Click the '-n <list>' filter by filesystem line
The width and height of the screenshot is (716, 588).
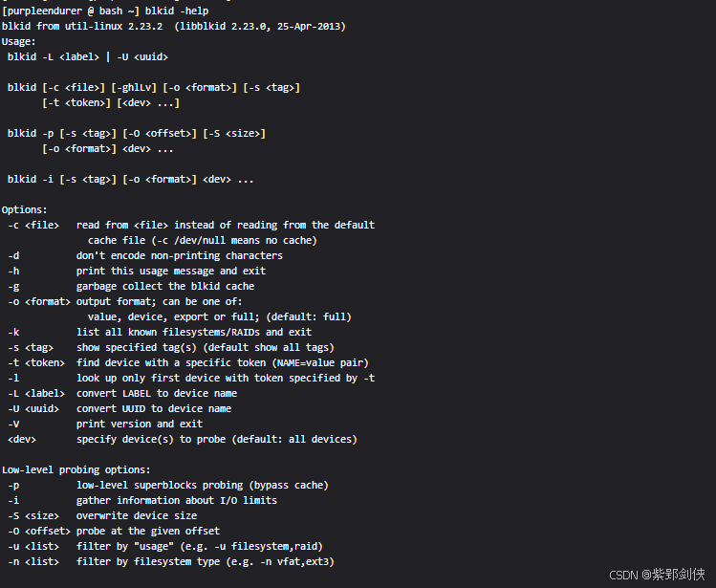[x=171, y=561]
